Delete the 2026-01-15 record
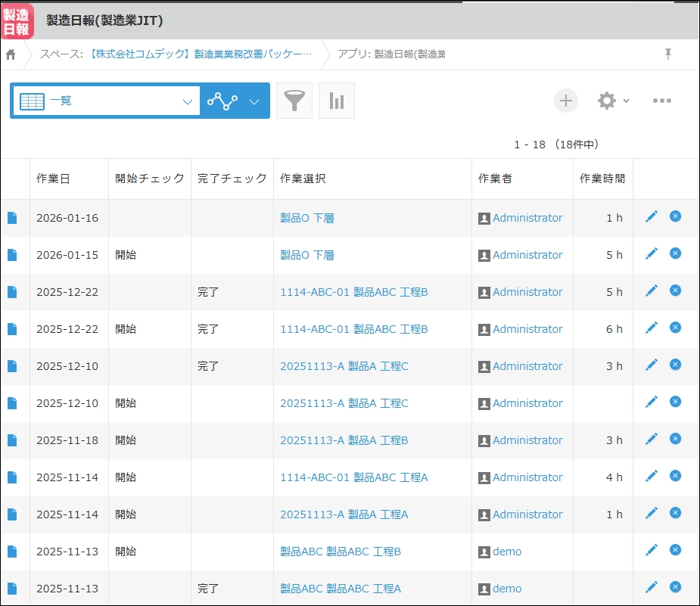The width and height of the screenshot is (700, 606). (675, 253)
